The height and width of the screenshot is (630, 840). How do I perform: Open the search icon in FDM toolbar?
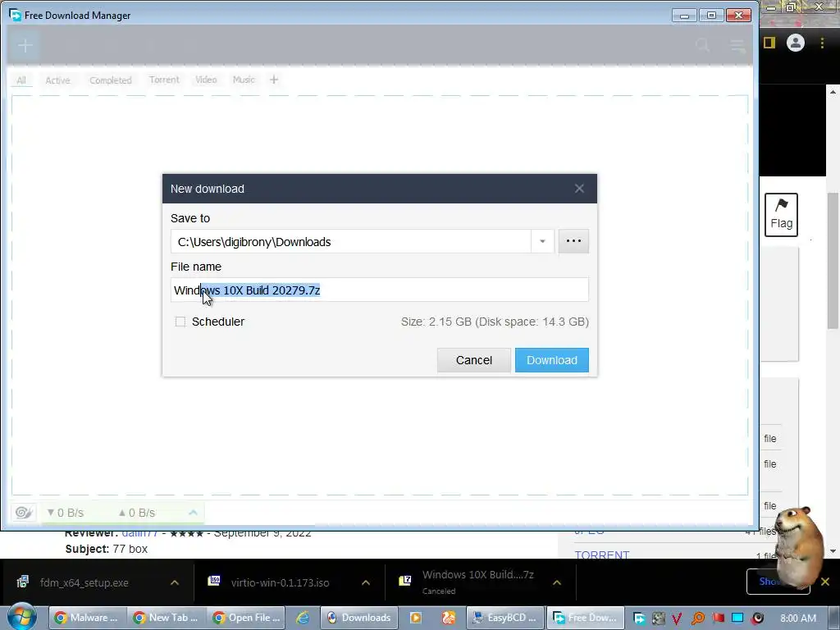tap(702, 46)
